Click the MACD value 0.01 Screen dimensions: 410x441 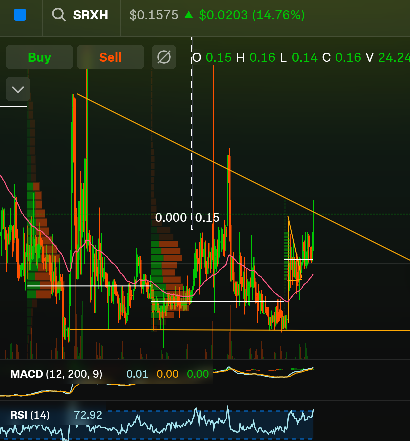pos(137,374)
